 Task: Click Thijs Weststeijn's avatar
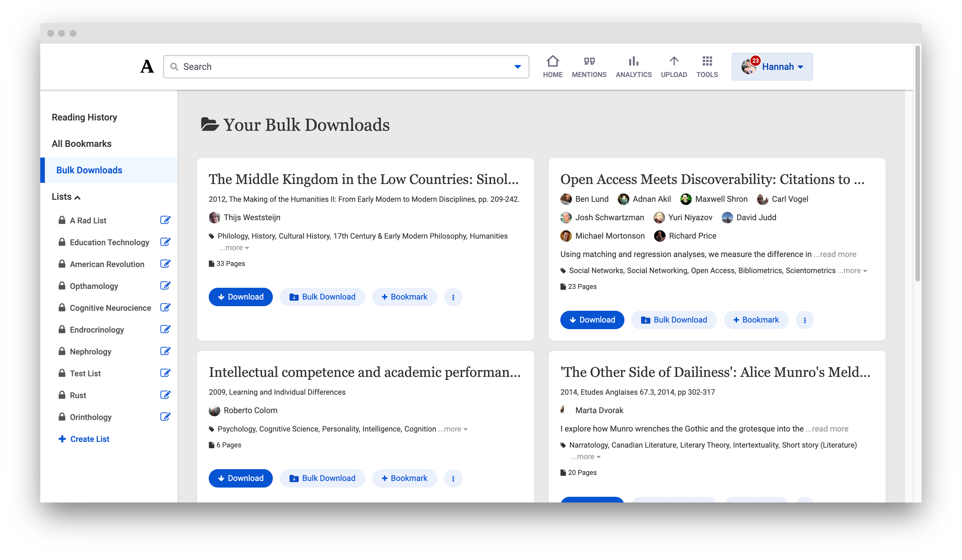coord(214,218)
